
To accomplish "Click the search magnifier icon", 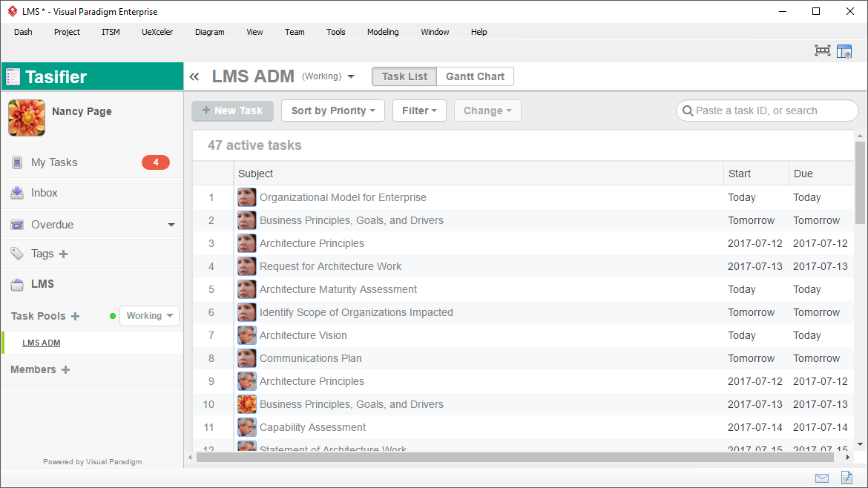I will pos(688,111).
